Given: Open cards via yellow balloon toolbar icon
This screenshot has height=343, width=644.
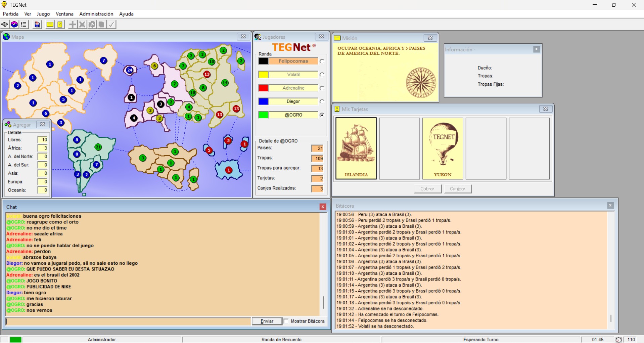Looking at the screenshot, I should click(60, 25).
